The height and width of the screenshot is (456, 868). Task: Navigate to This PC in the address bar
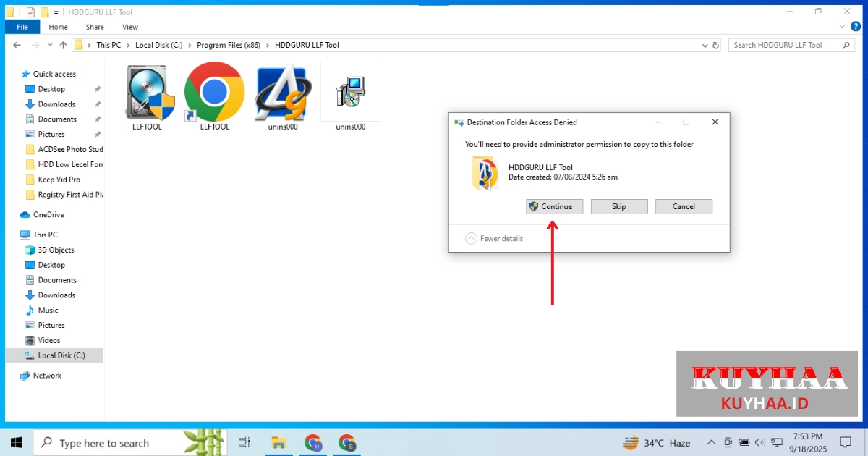coord(109,45)
